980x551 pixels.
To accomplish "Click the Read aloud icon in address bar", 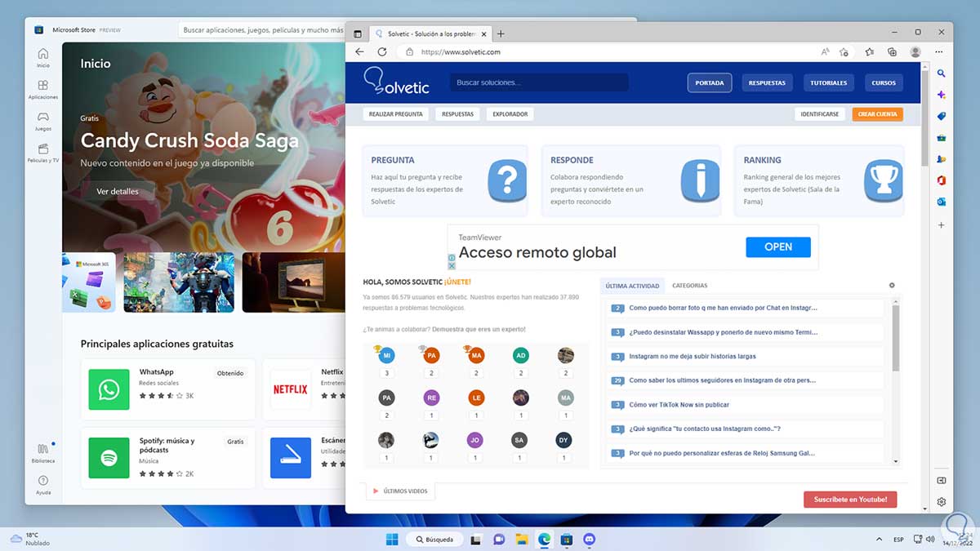I will coord(826,51).
